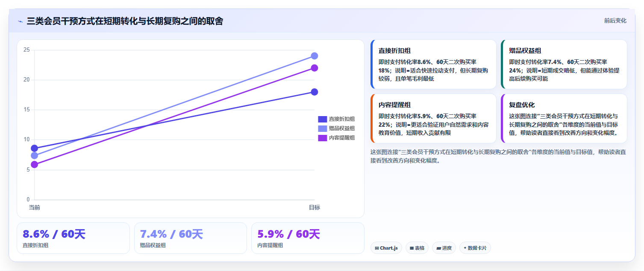Toggle 赠品权益组 legend color swatch
Screen dimensions: 644x271
(322, 128)
